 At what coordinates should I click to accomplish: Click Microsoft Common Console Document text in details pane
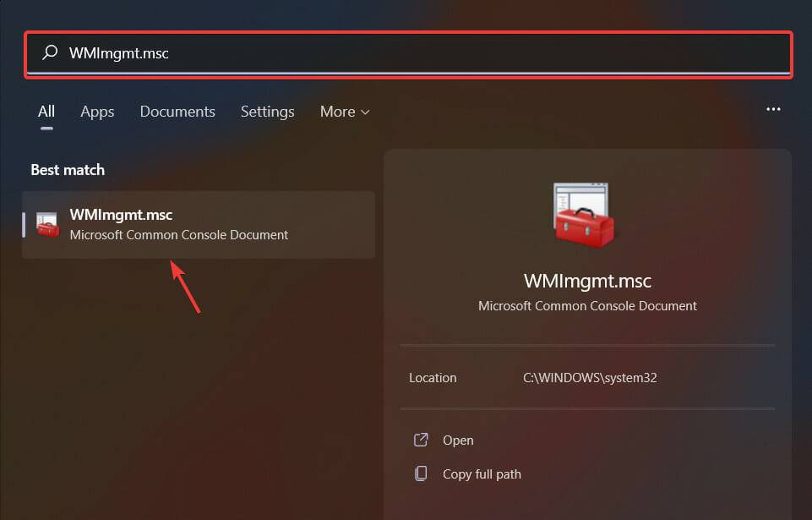[x=587, y=306]
